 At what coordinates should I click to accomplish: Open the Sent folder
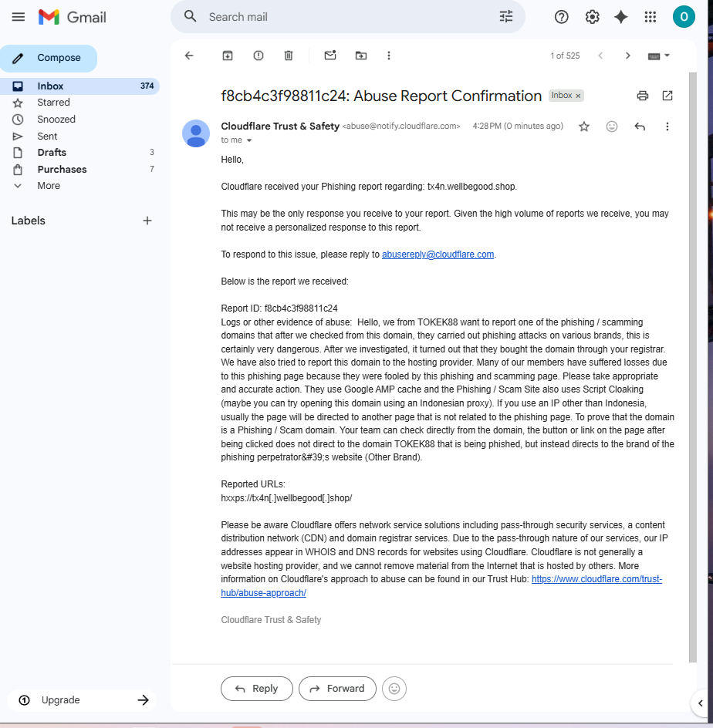[47, 136]
